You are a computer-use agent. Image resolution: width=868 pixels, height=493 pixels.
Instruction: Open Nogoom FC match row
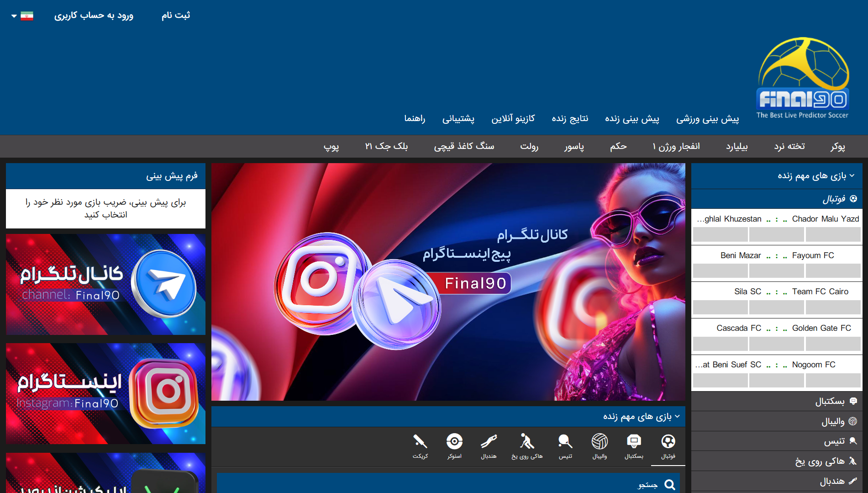point(777,365)
